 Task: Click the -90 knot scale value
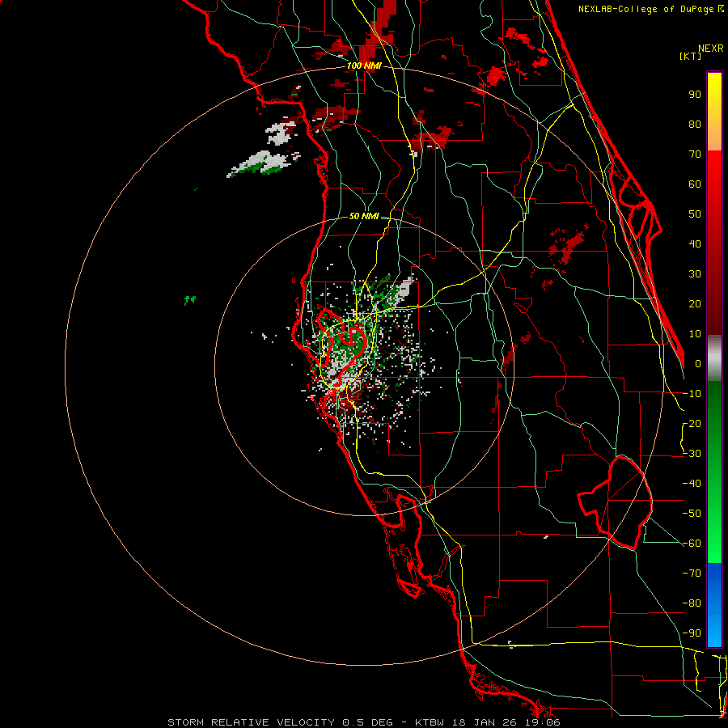tap(692, 633)
